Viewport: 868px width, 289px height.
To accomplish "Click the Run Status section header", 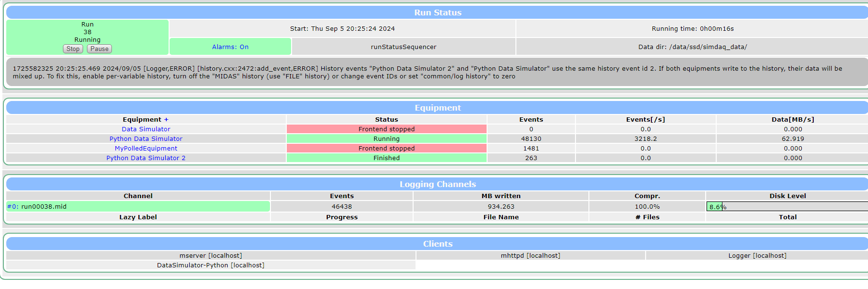I will 437,13.
